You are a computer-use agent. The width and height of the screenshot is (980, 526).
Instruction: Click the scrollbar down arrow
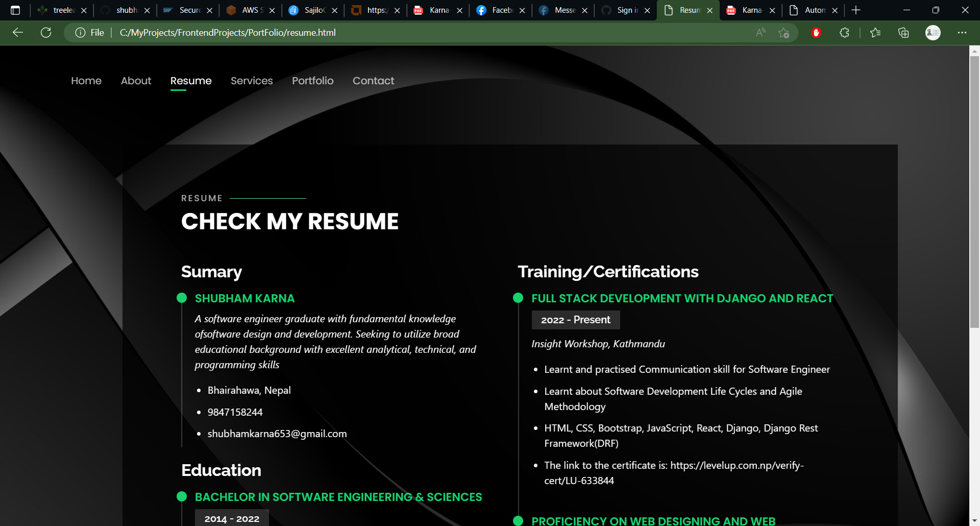(x=974, y=520)
